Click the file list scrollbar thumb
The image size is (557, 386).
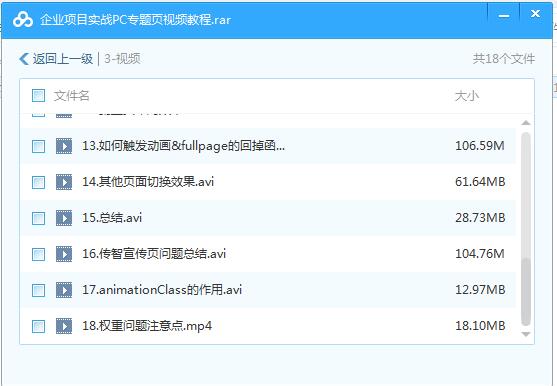pos(526,291)
